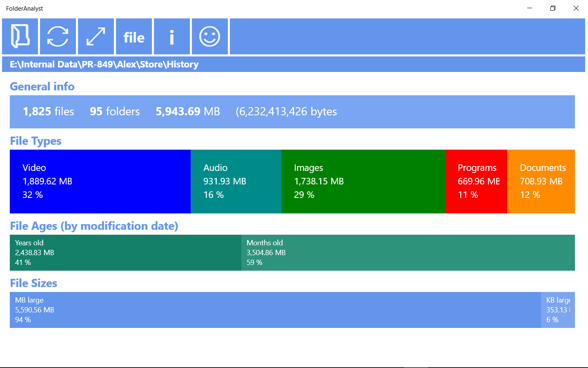This screenshot has height=368, width=588.
Task: Toggle fullscreen with the diagonal arrows icon
Action: tap(96, 36)
